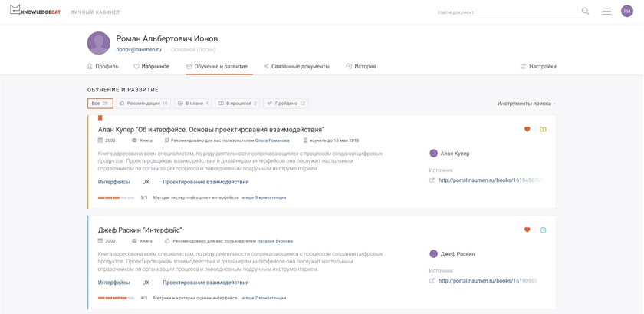The image size is (644, 314).
Task: Expand "Инструменты поиска" dropdown
Action: [x=526, y=104]
